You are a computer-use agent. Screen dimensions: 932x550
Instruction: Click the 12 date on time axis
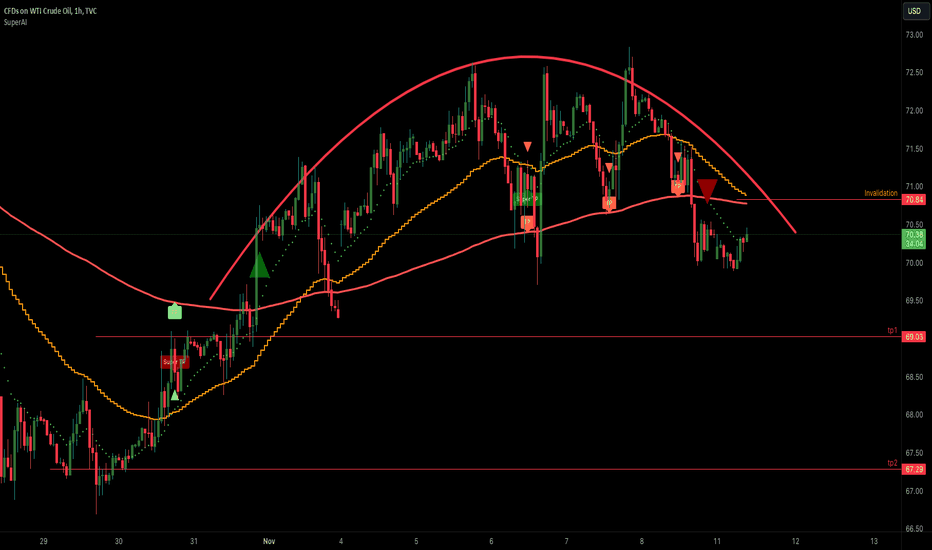796,541
